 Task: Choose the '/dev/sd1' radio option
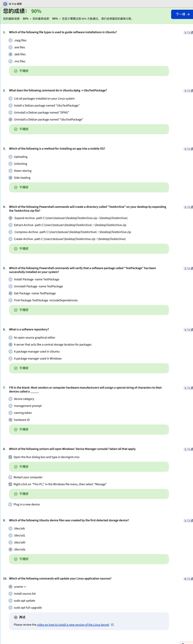click(10, 535)
